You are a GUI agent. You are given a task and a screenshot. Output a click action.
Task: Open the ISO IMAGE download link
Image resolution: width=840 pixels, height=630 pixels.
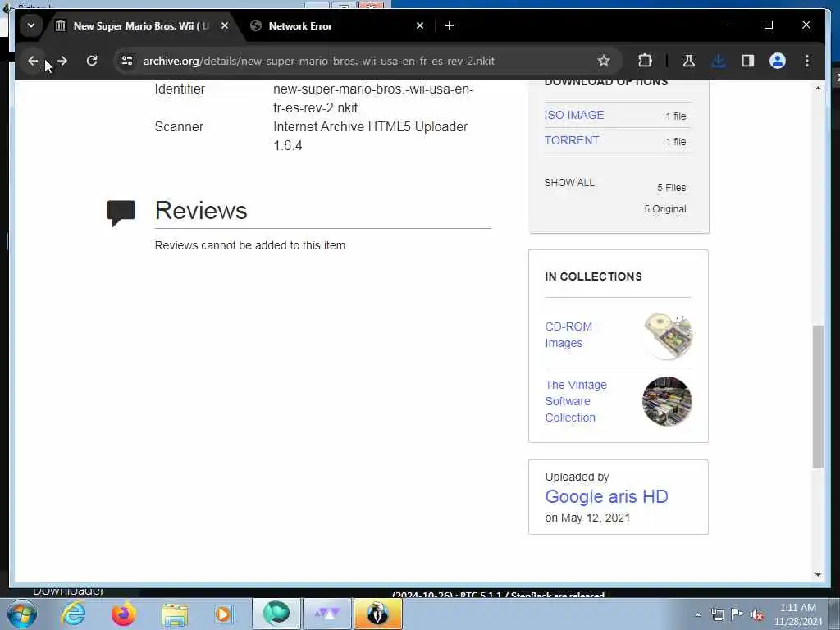(x=573, y=115)
